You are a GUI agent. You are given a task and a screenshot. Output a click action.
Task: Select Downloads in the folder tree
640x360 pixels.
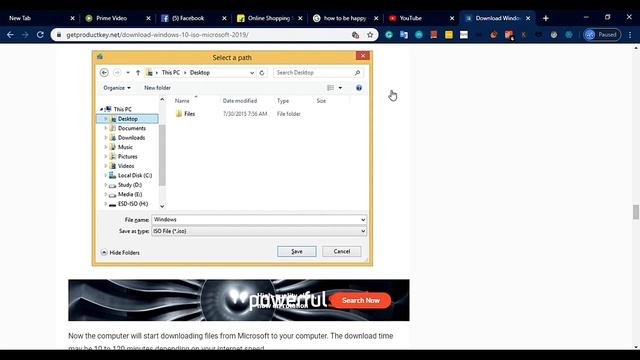tap(131, 138)
